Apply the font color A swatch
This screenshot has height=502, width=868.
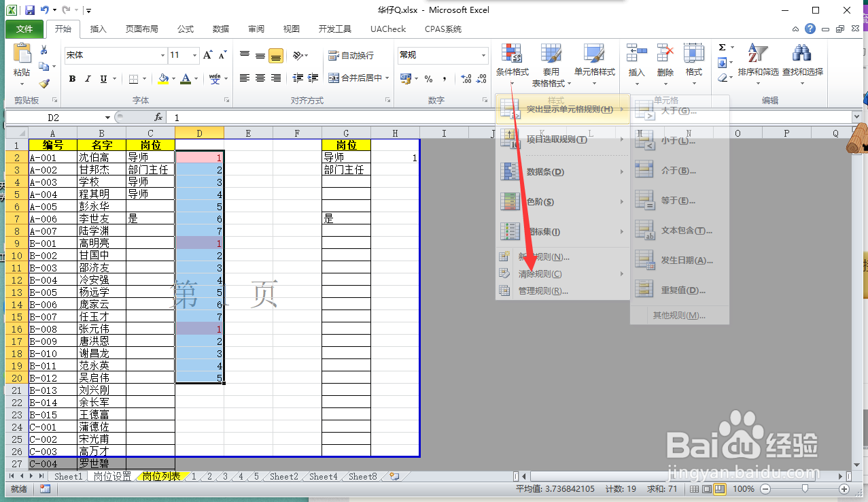186,79
